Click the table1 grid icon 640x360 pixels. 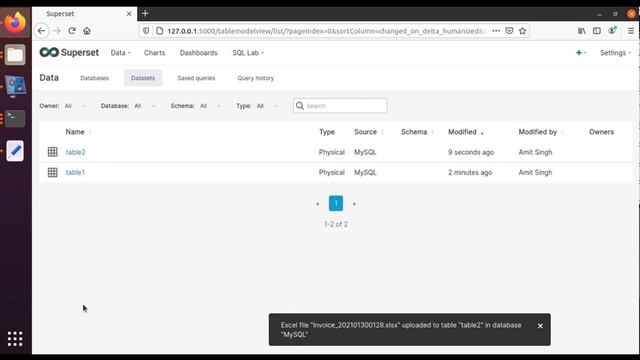click(x=53, y=172)
